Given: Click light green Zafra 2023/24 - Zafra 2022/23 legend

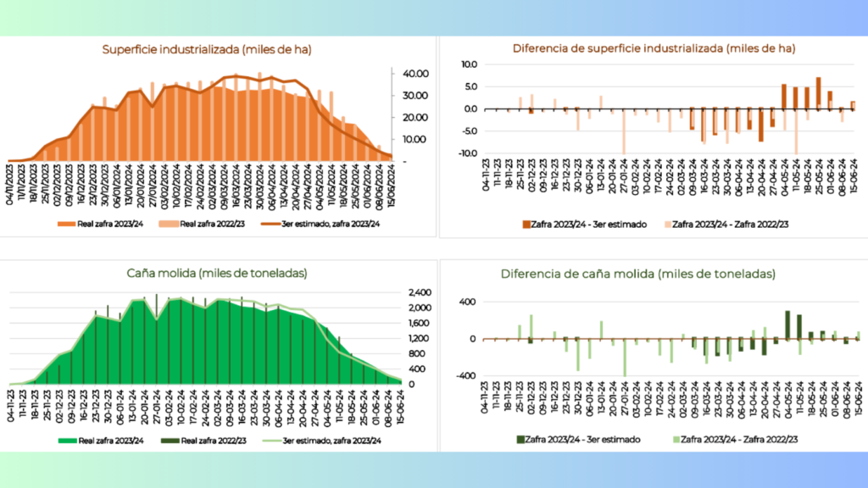Looking at the screenshot, I should [735, 440].
